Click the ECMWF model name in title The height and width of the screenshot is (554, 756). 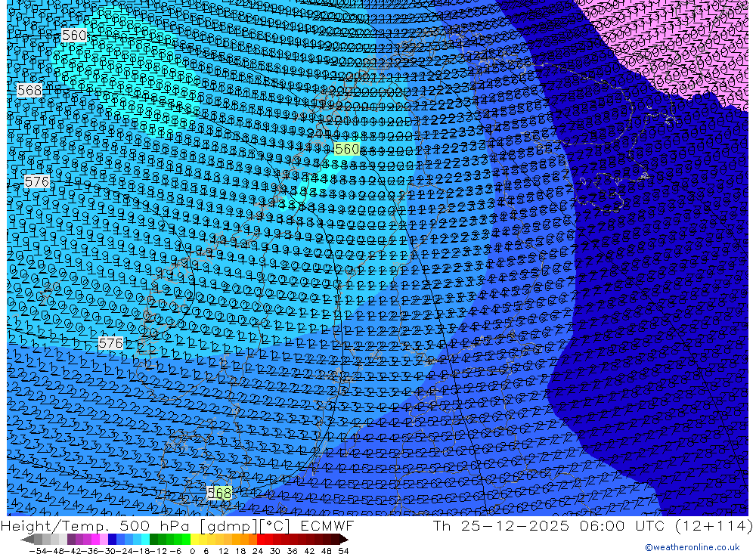click(327, 525)
